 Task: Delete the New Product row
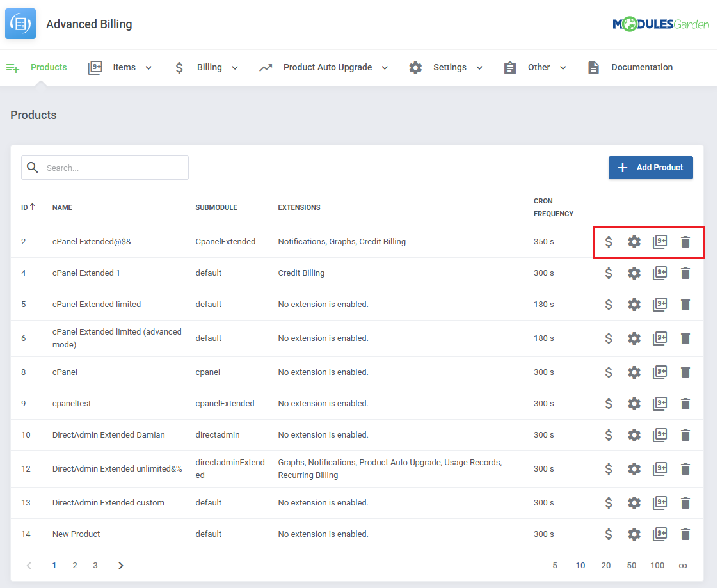pyautogui.click(x=685, y=534)
